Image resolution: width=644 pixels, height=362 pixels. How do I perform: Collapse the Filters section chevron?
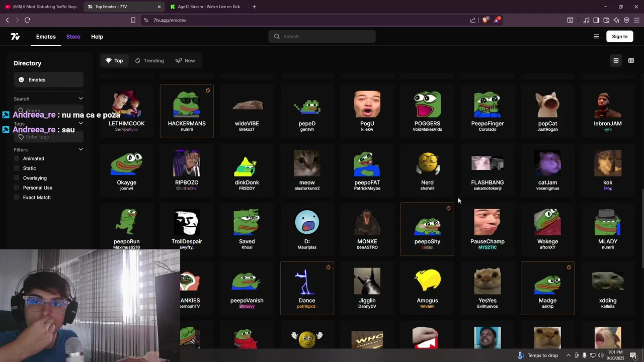(80, 149)
